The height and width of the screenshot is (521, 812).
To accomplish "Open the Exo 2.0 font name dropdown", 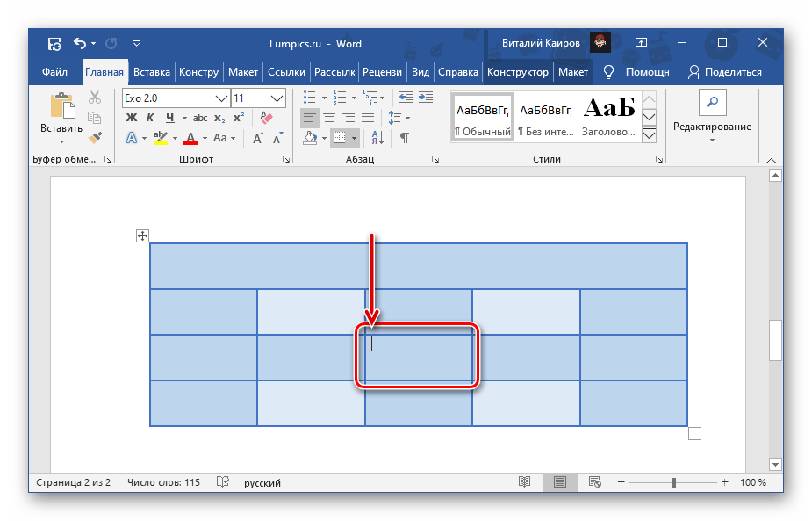I will pyautogui.click(x=221, y=98).
